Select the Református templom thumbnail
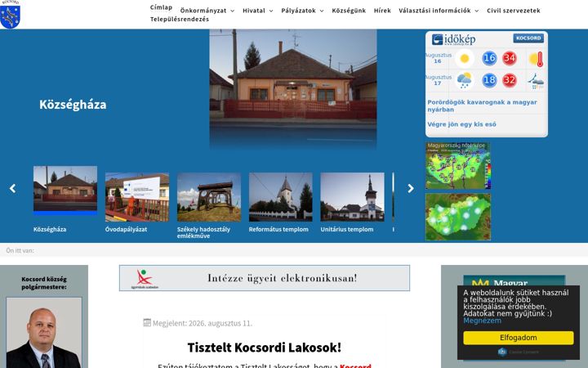This screenshot has width=588, height=368. pos(280,197)
